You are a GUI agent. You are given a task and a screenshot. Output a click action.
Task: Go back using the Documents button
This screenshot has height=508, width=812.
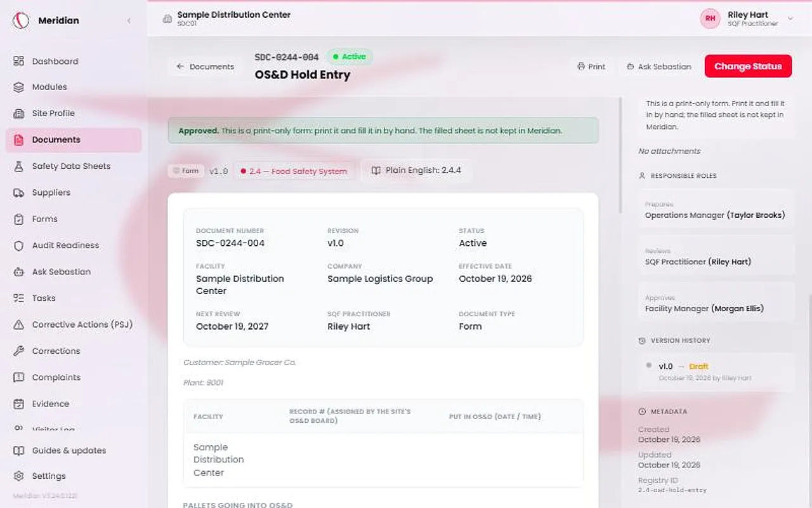click(x=206, y=67)
